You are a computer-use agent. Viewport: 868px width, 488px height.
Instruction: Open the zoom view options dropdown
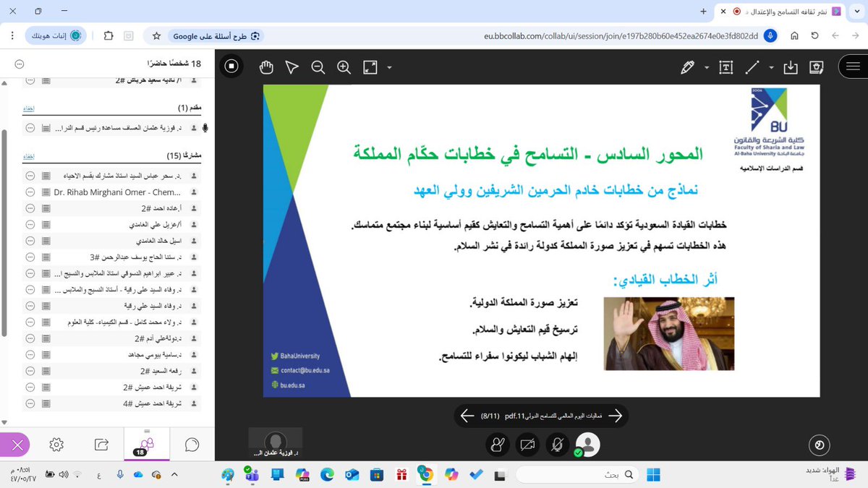click(x=389, y=67)
